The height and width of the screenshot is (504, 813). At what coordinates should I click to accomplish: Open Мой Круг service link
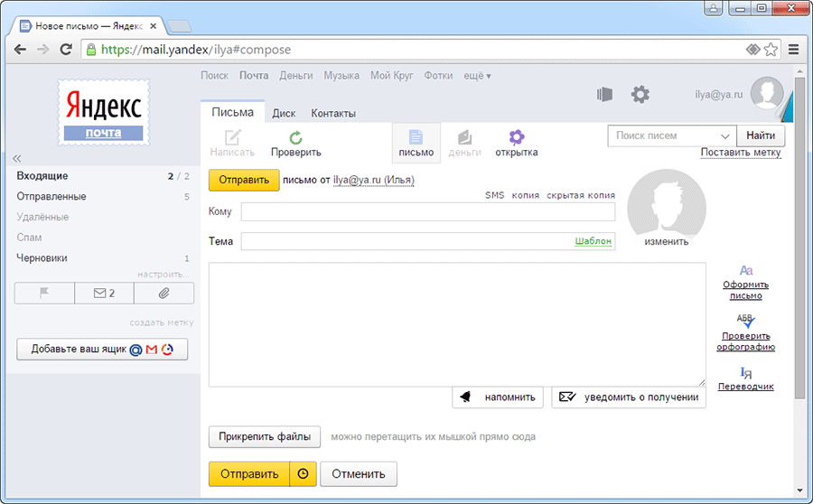pos(391,76)
